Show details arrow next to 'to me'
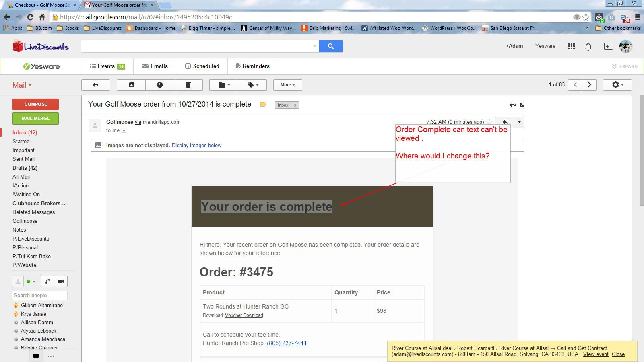 [x=124, y=130]
